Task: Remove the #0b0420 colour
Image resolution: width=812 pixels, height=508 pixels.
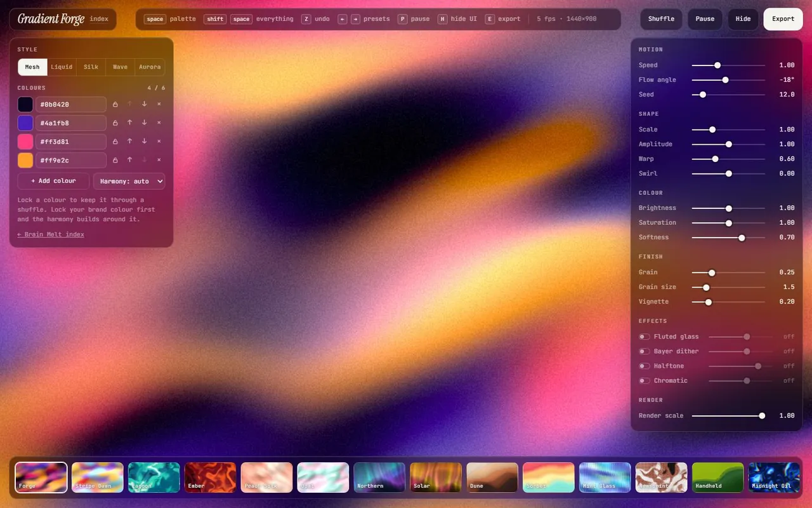Action: pos(159,104)
